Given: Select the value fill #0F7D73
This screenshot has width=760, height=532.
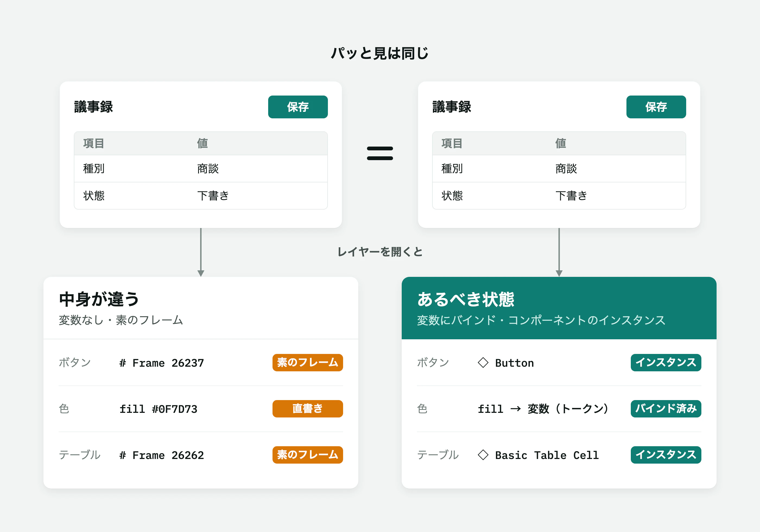Looking at the screenshot, I should 158,409.
